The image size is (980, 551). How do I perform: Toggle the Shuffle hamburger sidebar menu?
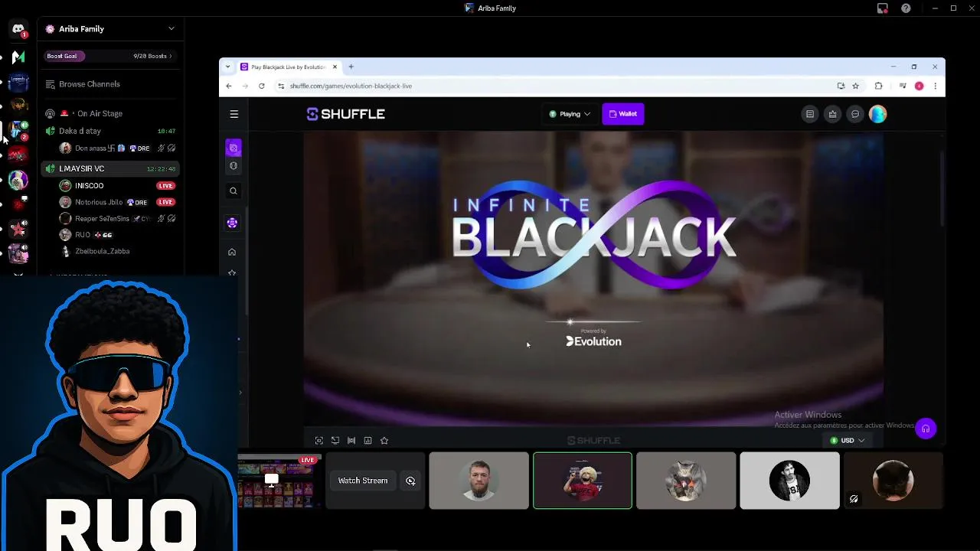[234, 114]
